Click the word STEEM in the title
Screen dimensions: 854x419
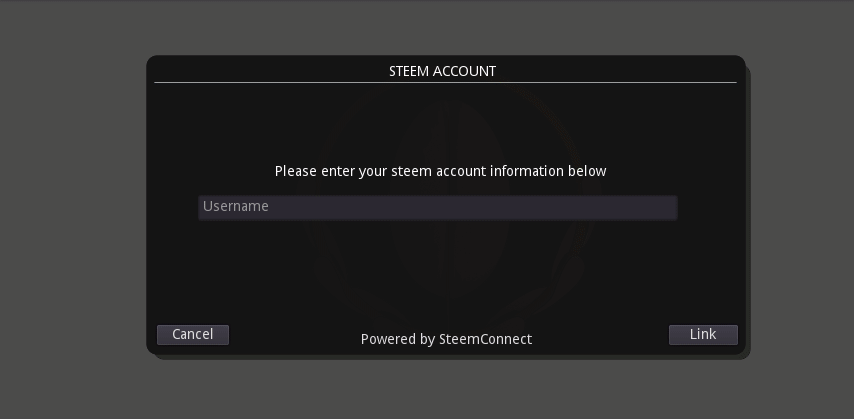408,71
